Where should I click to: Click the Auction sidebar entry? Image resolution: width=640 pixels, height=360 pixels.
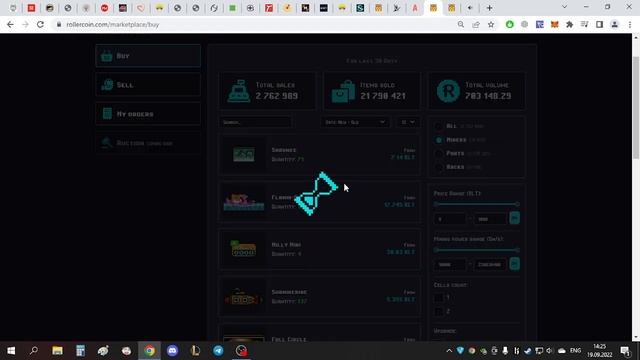[x=148, y=143]
